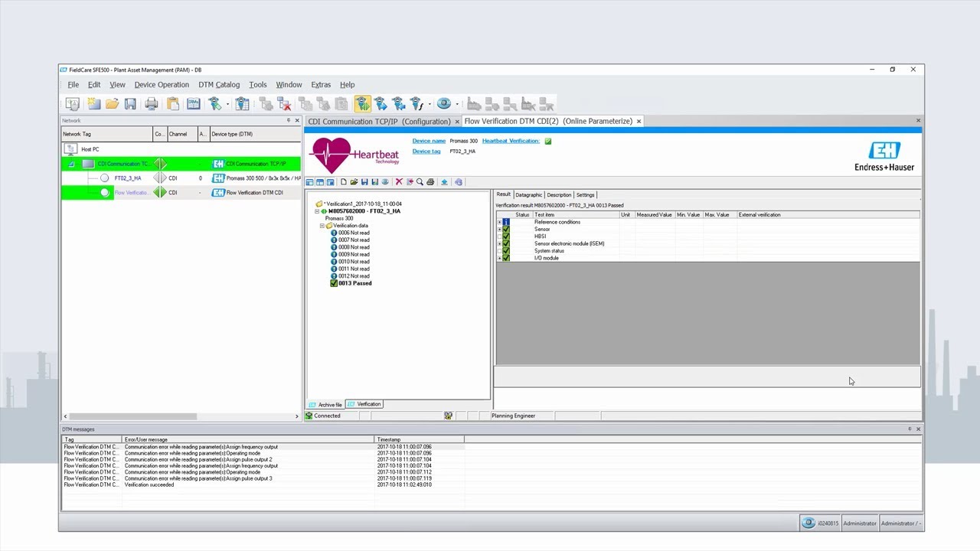Click the new document icon in Heartbeat toolbar
Image resolution: width=980 pixels, height=551 pixels.
[x=344, y=182]
